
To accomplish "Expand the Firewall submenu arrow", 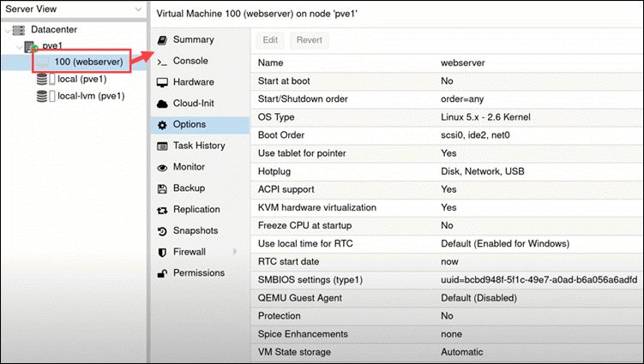I will click(235, 251).
